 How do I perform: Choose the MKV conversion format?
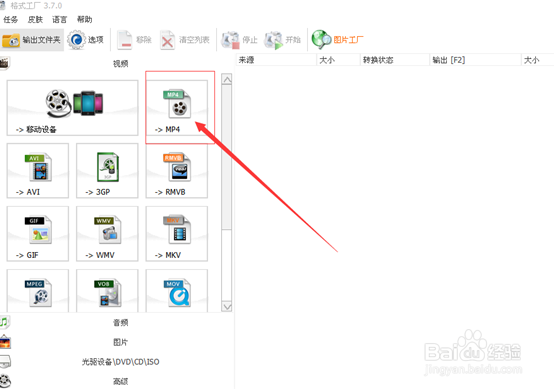[x=177, y=234]
